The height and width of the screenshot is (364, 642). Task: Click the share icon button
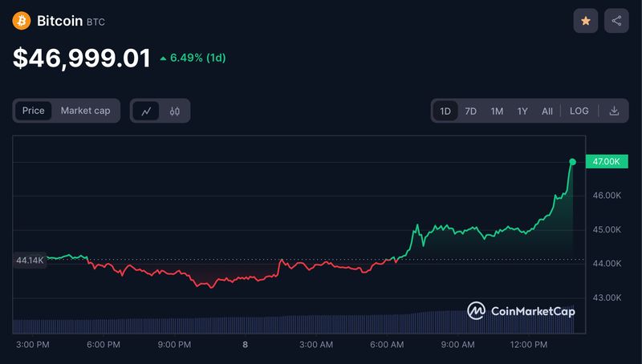[616, 21]
